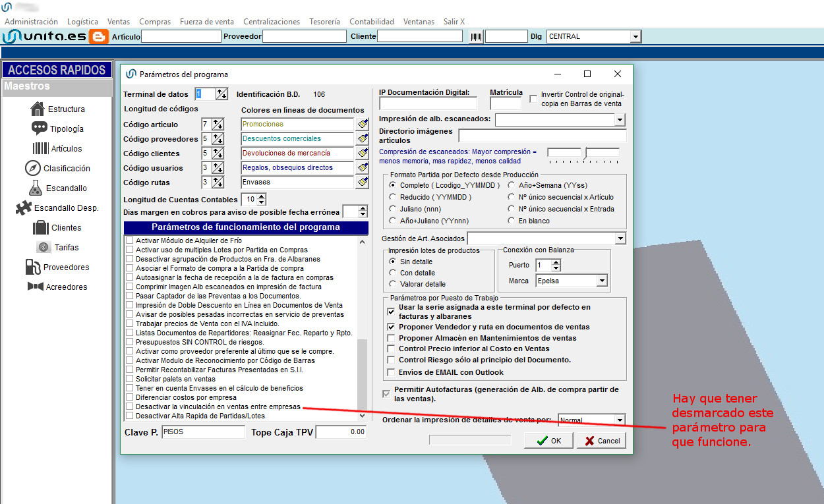This screenshot has width=824, height=504.
Task: Pick color for Devoluciones de mercancía line
Action: [x=362, y=153]
